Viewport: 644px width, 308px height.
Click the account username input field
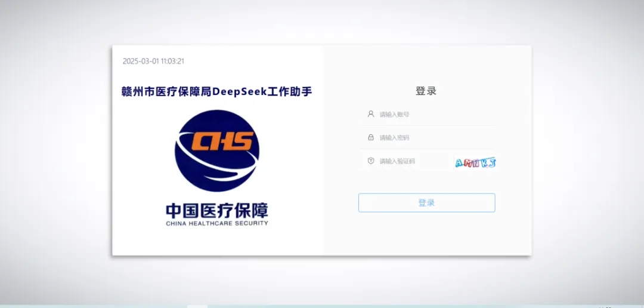coord(426,115)
